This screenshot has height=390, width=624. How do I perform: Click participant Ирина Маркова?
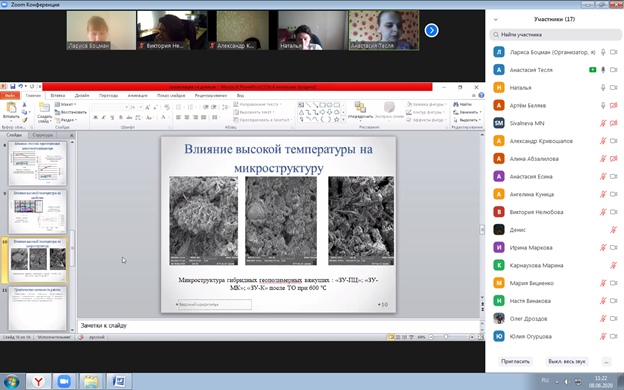(x=554, y=248)
